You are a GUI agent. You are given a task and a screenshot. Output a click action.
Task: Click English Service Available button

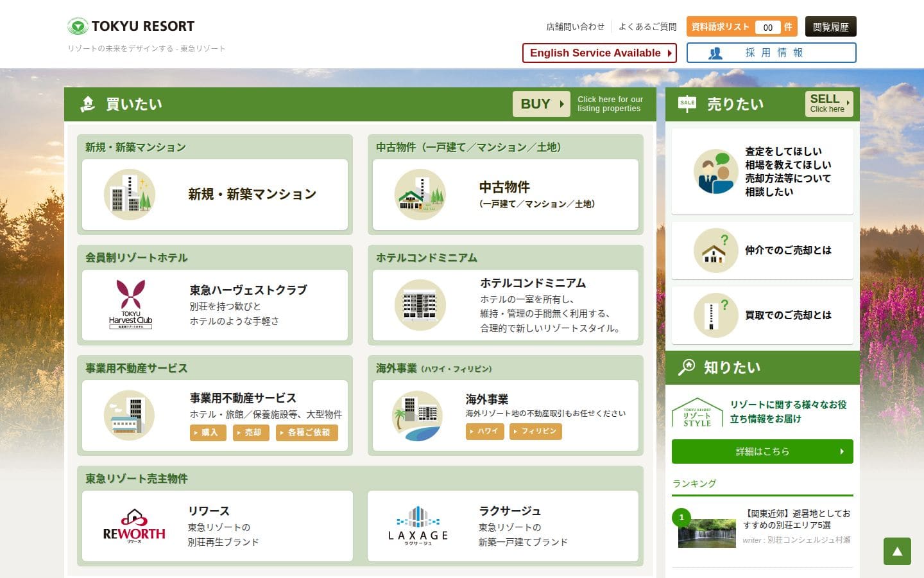pyautogui.click(x=599, y=53)
